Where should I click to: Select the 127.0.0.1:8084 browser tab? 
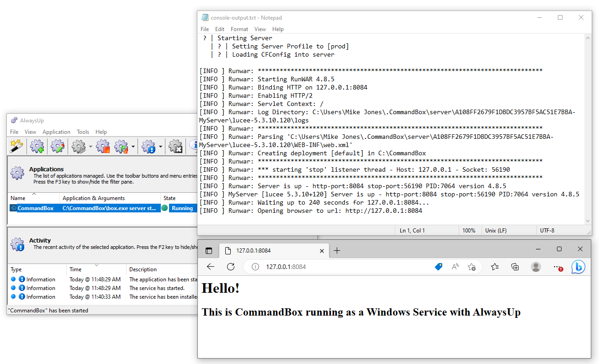point(274,251)
